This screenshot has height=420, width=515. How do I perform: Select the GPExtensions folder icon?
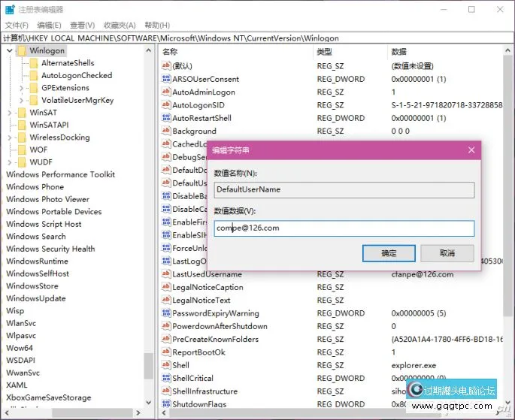tap(33, 88)
